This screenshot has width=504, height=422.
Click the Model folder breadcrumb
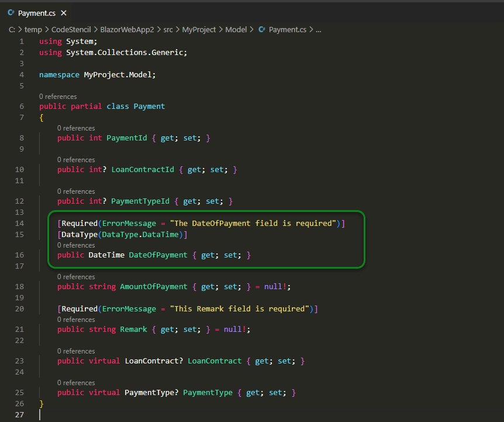pos(236,29)
